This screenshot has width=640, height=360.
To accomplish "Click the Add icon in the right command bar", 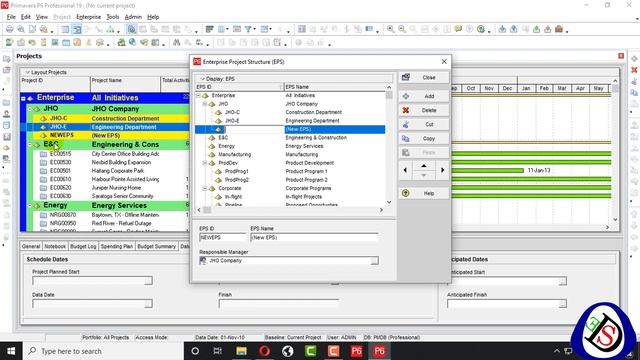I will coord(634,59).
